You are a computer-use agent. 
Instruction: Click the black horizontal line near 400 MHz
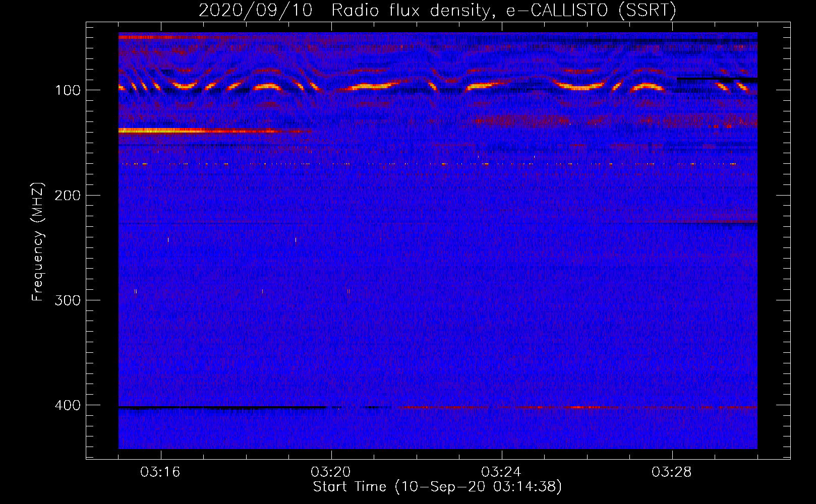coord(222,407)
